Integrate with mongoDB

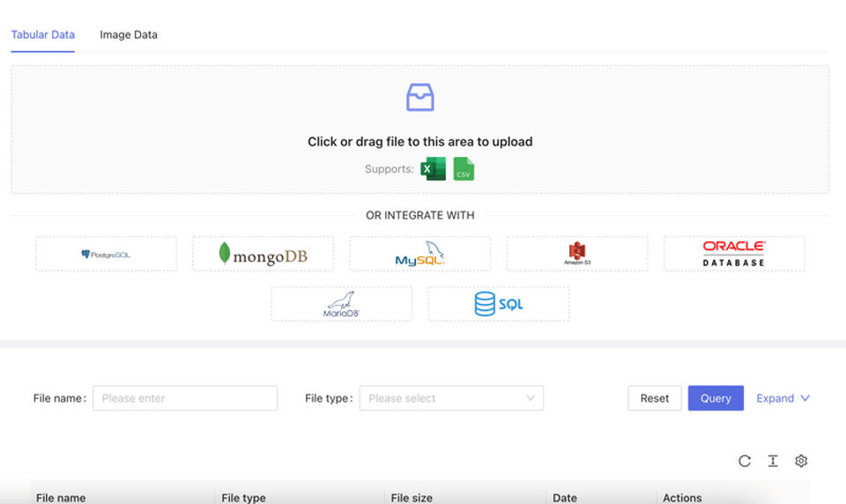pos(263,254)
